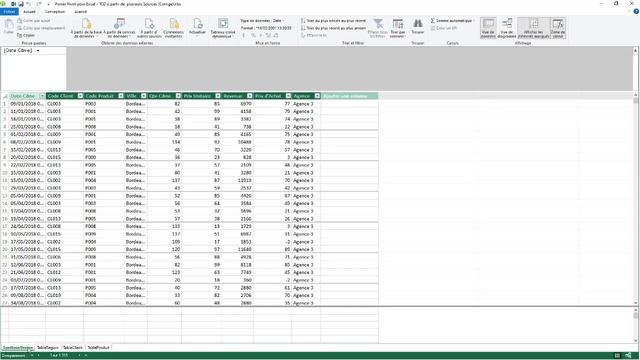The height and width of the screenshot is (360, 640).
Task: Click the formula bar input area
Action: pyautogui.click(x=350, y=68)
